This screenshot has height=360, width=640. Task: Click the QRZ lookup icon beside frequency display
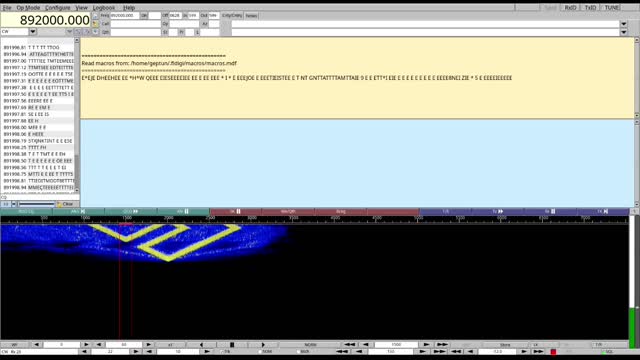(x=95, y=16)
